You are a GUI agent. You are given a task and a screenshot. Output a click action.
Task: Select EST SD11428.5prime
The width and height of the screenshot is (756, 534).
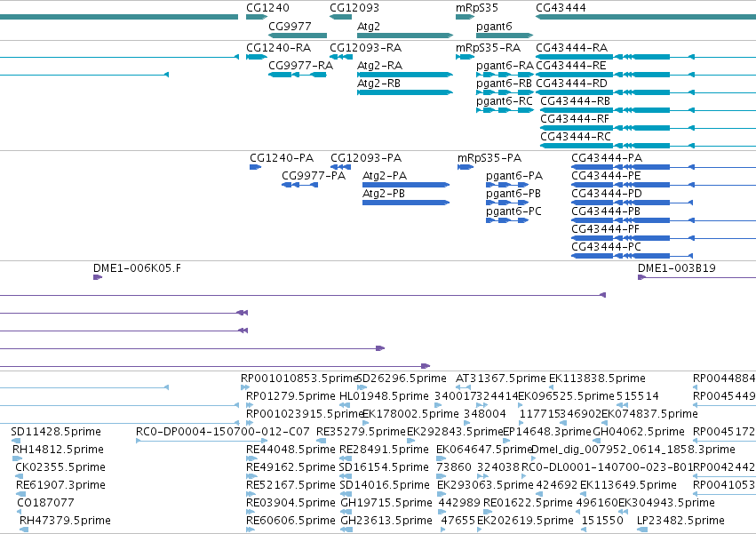pos(56,432)
